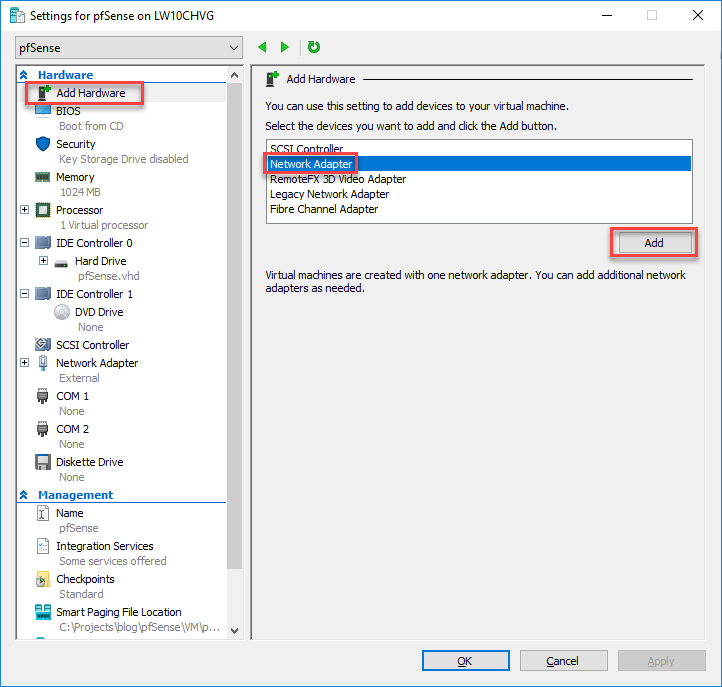Click the External network text
The width and height of the screenshot is (722, 687).
coord(79,378)
